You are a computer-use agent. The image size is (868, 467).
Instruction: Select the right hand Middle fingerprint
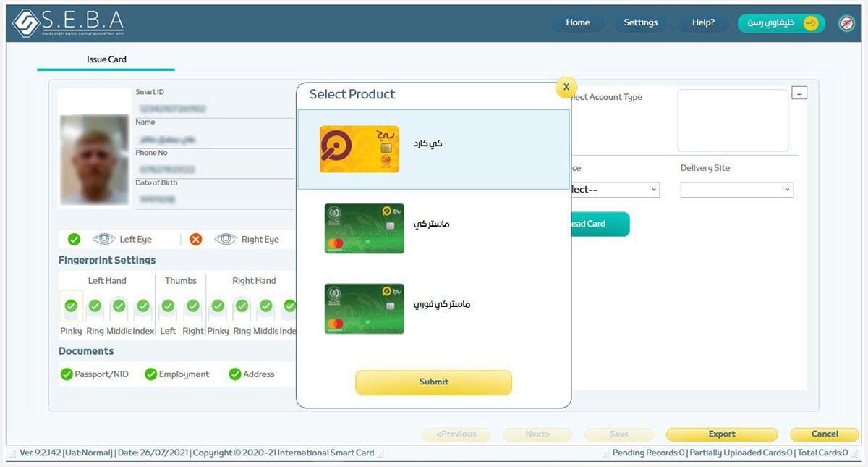pyautogui.click(x=265, y=306)
